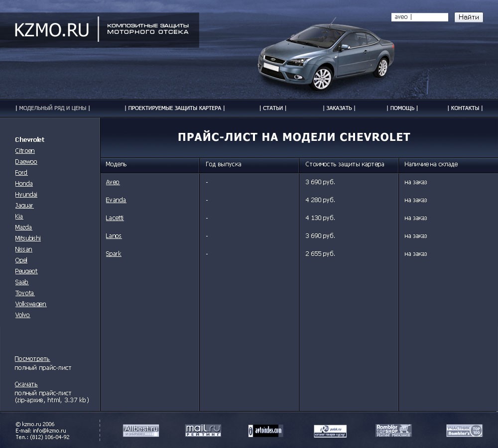Open the Nissan brand link
The image size is (498, 448).
[x=23, y=249]
